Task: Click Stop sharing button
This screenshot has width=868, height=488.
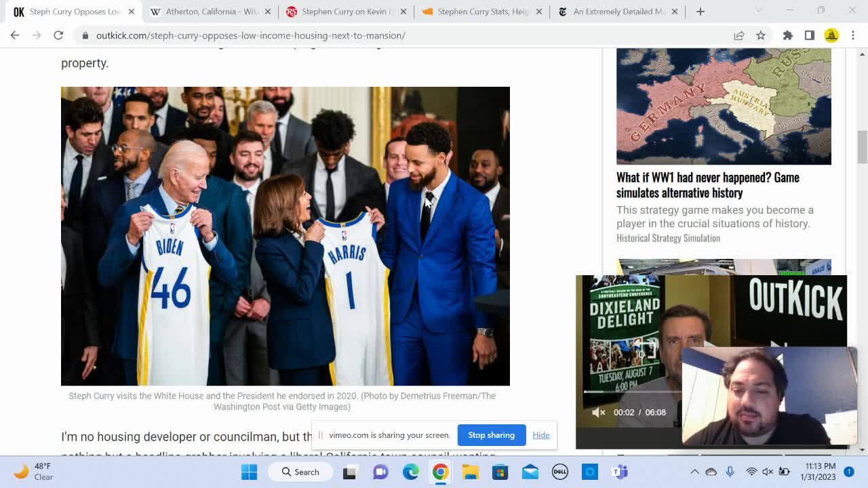Action: [x=491, y=435]
